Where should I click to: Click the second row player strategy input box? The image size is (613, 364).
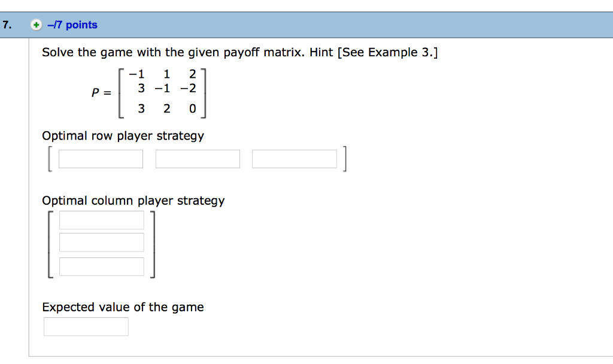[197, 158]
